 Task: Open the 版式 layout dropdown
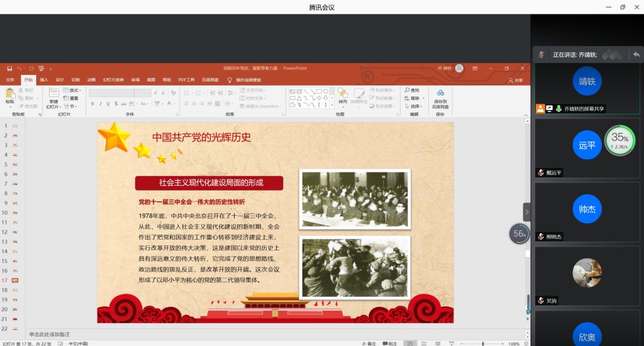(x=72, y=91)
